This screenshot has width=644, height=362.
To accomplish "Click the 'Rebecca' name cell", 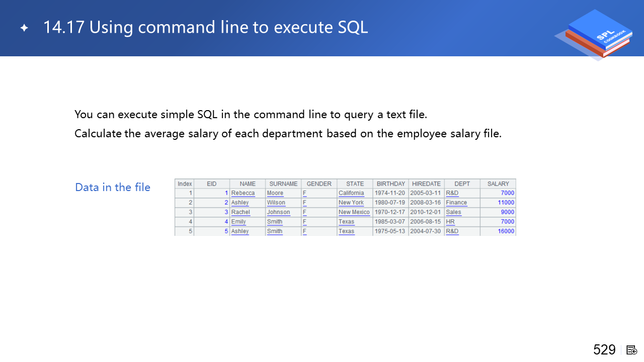I will click(x=243, y=193).
